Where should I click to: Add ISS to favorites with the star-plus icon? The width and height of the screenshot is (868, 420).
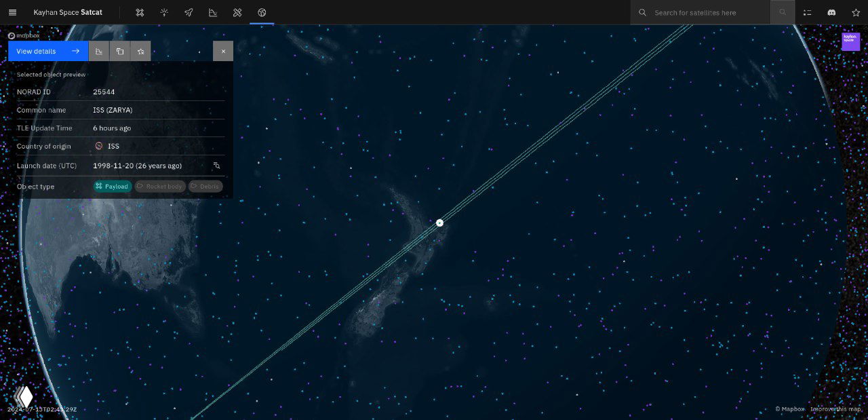(x=140, y=51)
